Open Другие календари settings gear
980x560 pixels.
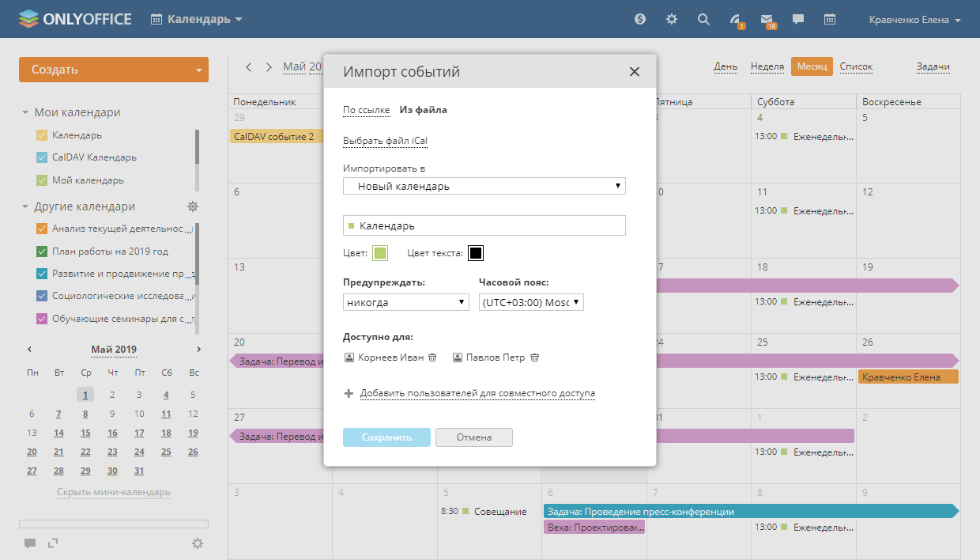[192, 206]
